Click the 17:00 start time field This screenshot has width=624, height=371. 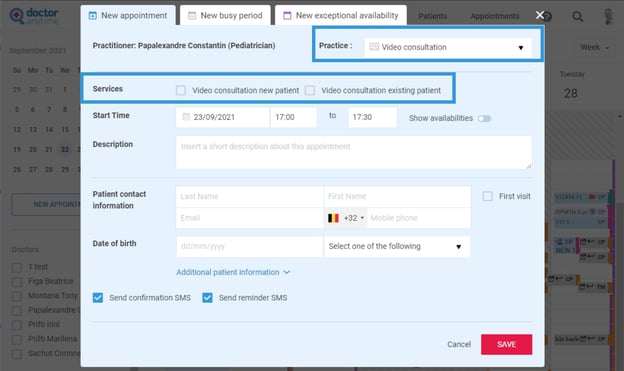(x=293, y=117)
